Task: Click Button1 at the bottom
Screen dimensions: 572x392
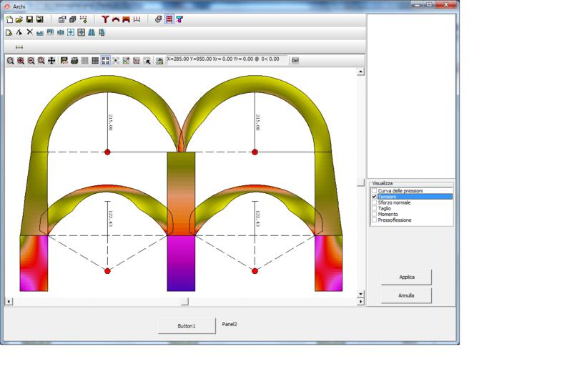Action: tap(187, 325)
